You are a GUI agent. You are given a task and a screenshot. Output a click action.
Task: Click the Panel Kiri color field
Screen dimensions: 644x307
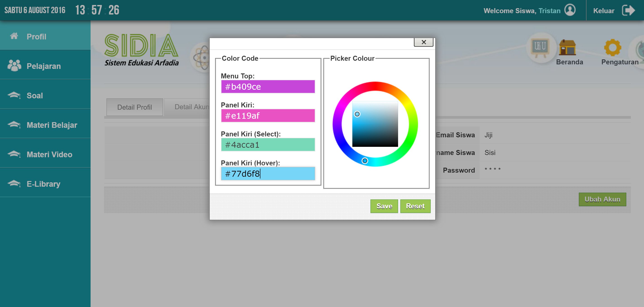(x=268, y=116)
